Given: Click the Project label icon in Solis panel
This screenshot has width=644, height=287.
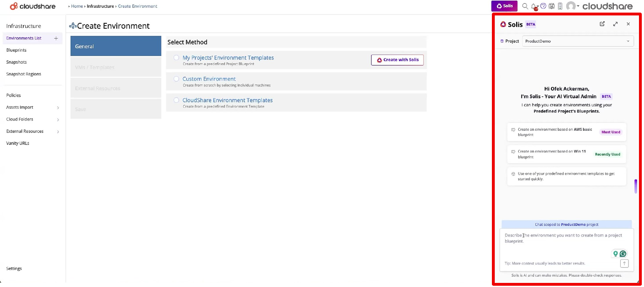Looking at the screenshot, I should click(502, 41).
